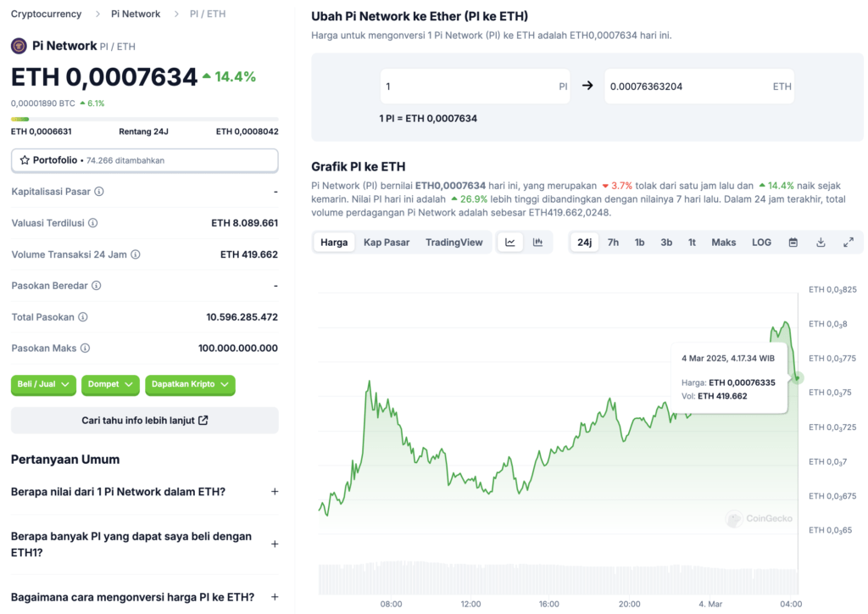Switch to candlestick chart view icon
Screen dimensions: 868x614
[x=537, y=243]
